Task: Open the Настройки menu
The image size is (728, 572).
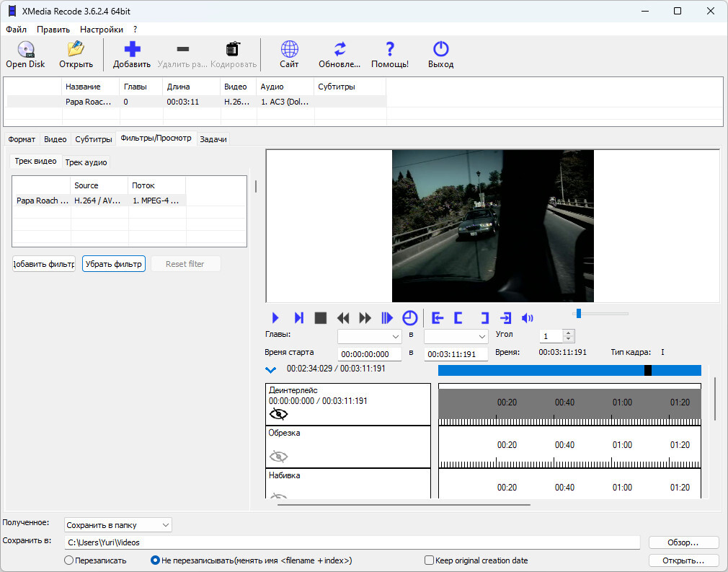Action: tap(102, 30)
